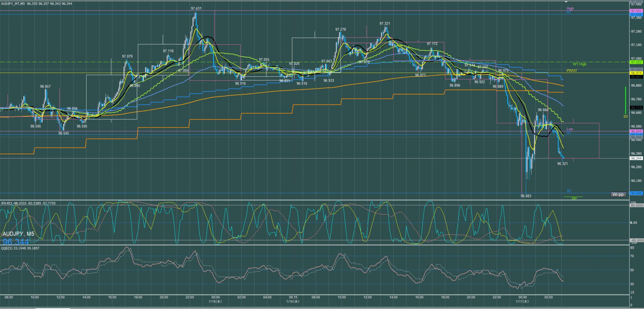Click the W-pp button on chart
This screenshot has width=644, height=309.
618,194
